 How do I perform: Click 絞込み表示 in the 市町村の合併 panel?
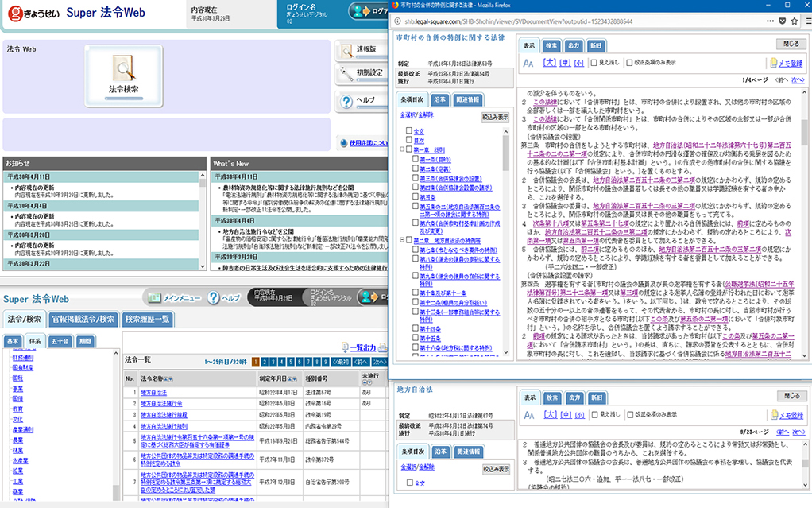(495, 117)
